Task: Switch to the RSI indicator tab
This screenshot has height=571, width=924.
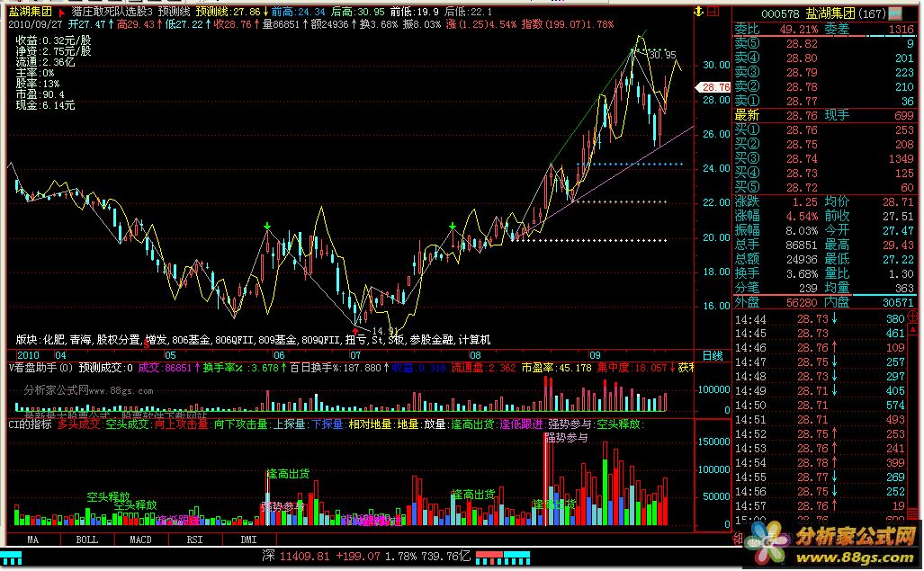Action: [195, 540]
